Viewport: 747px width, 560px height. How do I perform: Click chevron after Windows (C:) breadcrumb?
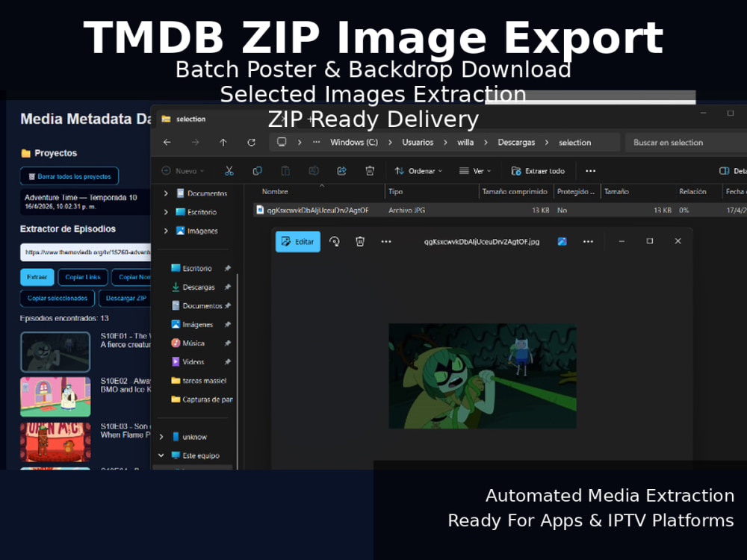[390, 143]
